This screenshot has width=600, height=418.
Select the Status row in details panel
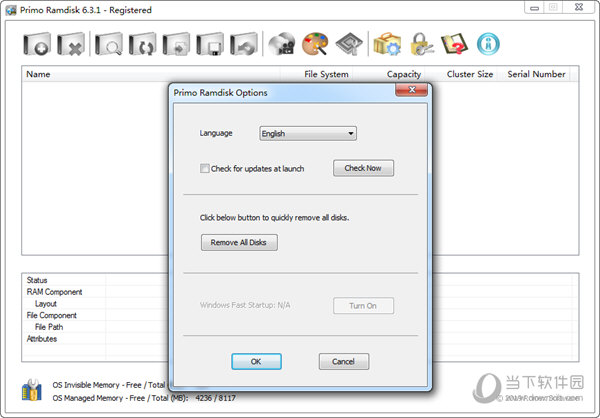coord(37,280)
